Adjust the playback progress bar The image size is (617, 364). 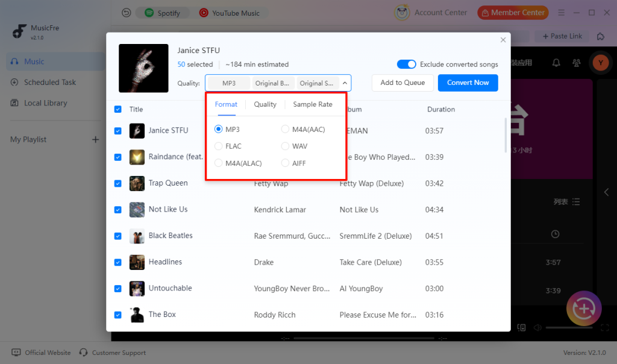[364, 338]
